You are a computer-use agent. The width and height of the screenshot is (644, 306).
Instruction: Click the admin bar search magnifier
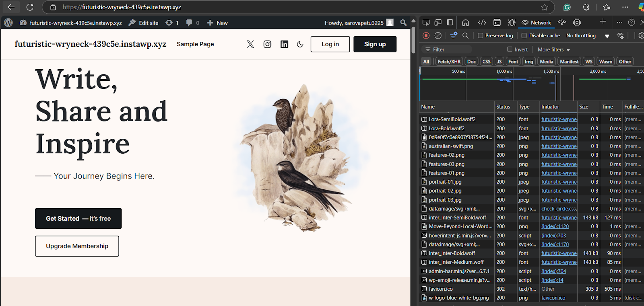403,23
